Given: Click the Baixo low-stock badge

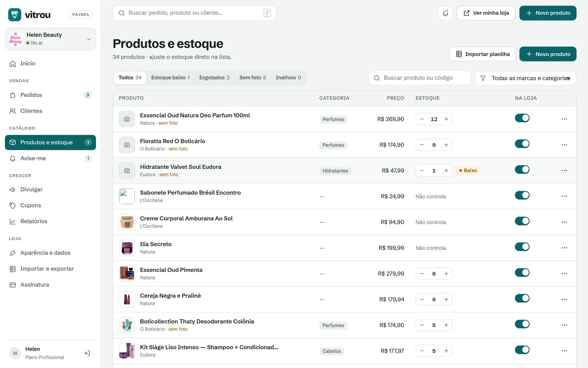Looking at the screenshot, I should click(468, 170).
